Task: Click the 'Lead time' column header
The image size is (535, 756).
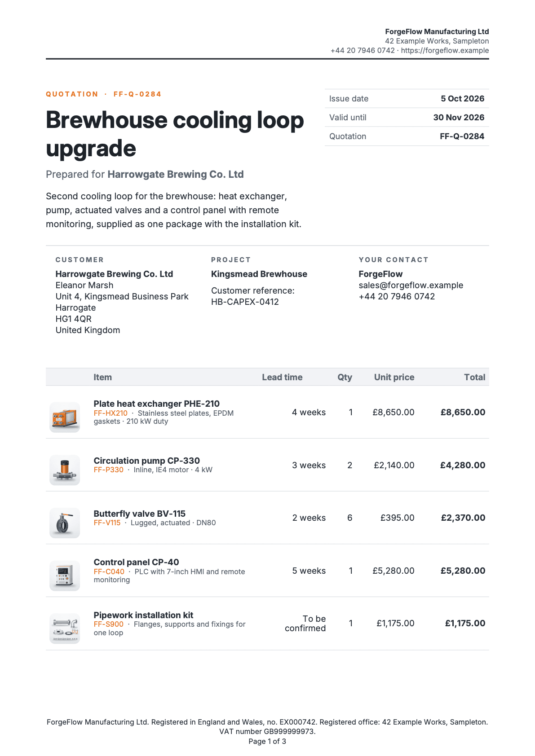Action: pos(282,377)
